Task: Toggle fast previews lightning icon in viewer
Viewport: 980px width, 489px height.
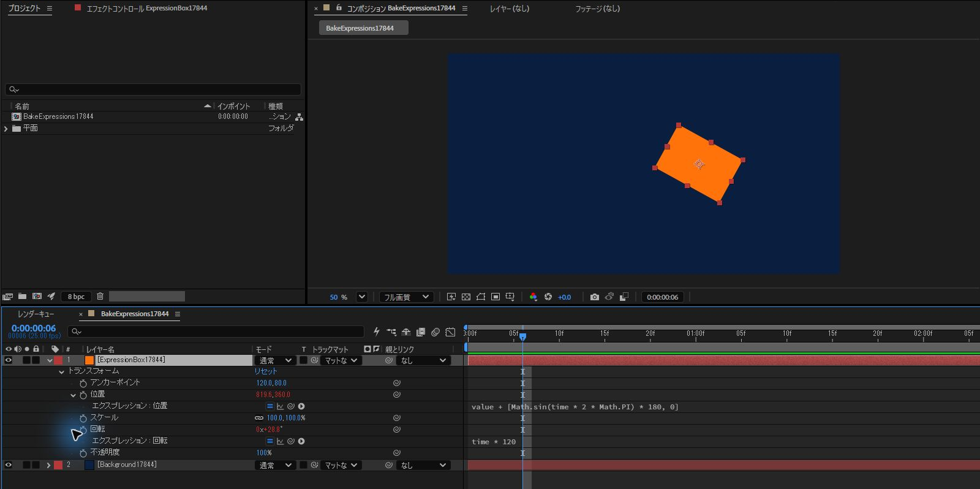Action: pyautogui.click(x=451, y=297)
